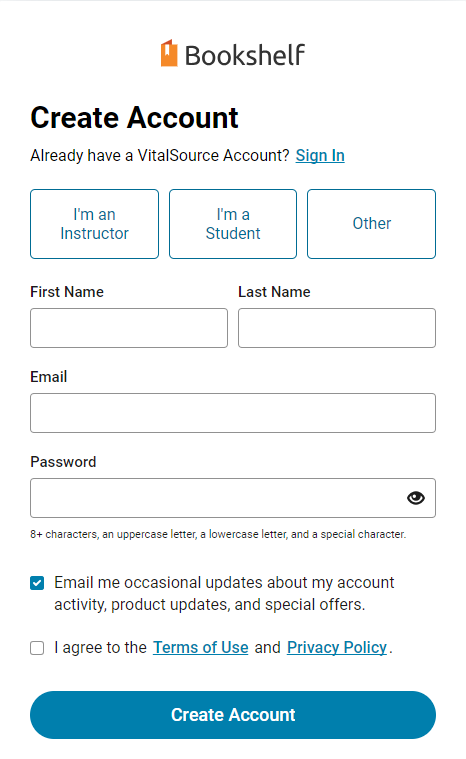
Task: Click the Create Account page heading
Action: click(134, 118)
